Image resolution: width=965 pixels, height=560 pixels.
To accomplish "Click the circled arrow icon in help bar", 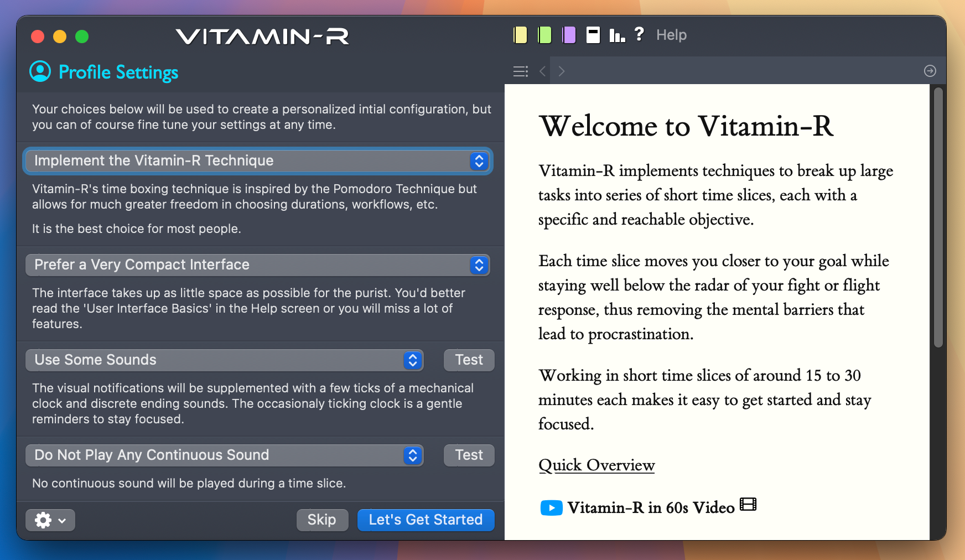I will click(x=930, y=71).
